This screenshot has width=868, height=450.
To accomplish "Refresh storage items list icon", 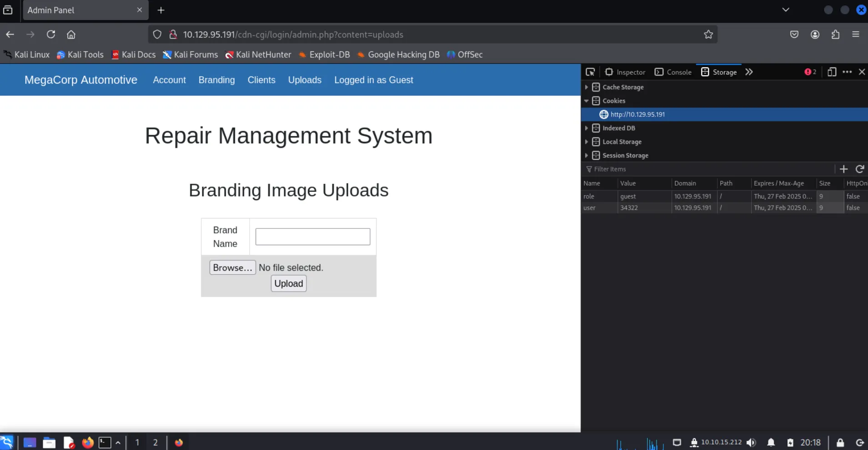I will click(x=859, y=169).
